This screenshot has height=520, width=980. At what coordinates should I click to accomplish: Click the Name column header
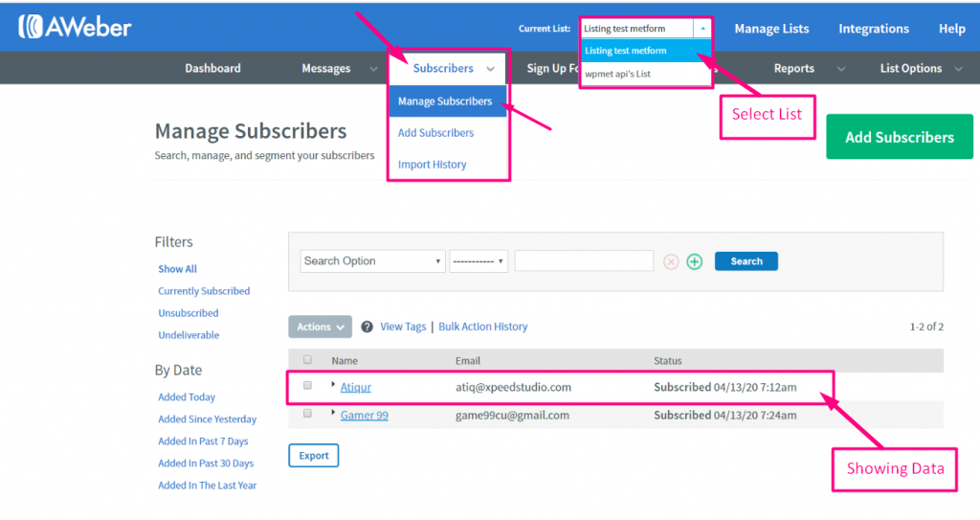345,361
